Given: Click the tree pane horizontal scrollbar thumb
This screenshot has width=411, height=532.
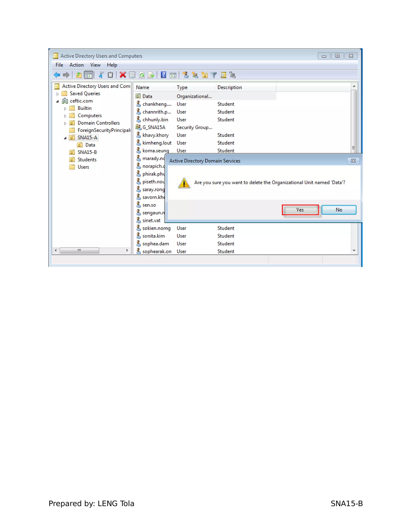Looking at the screenshot, I should pyautogui.click(x=79, y=250).
